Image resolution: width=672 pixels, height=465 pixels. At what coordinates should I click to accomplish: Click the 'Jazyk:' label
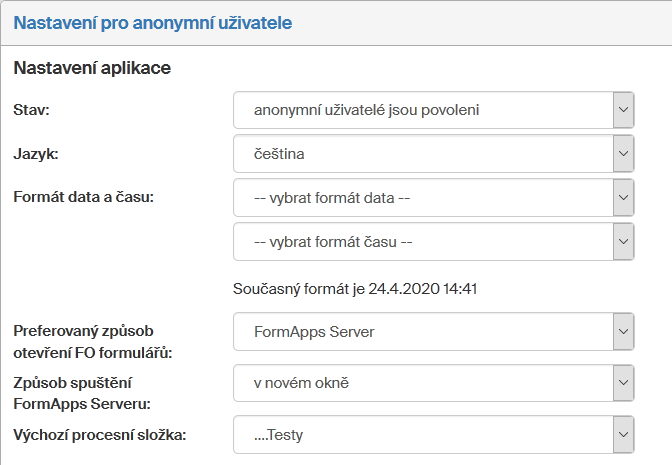tap(36, 153)
